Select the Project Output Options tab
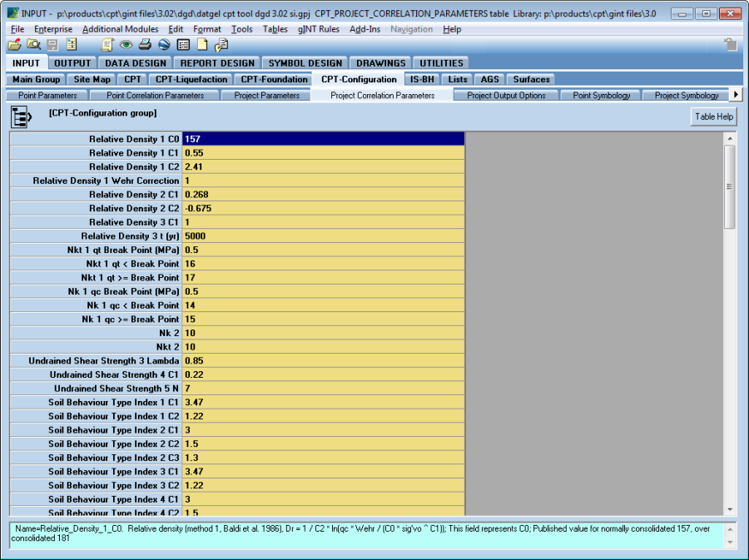This screenshot has height=560, width=749. click(506, 96)
